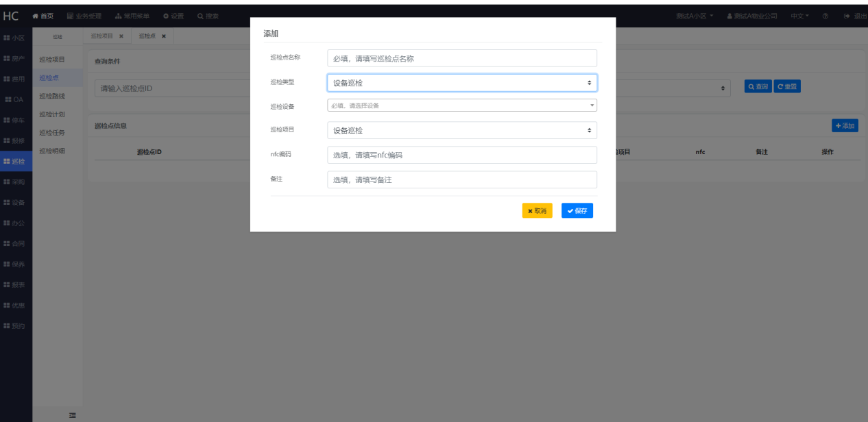Image resolution: width=868 pixels, height=422 pixels.
Task: Open the 保养 sidebar module
Action: [x=15, y=264]
